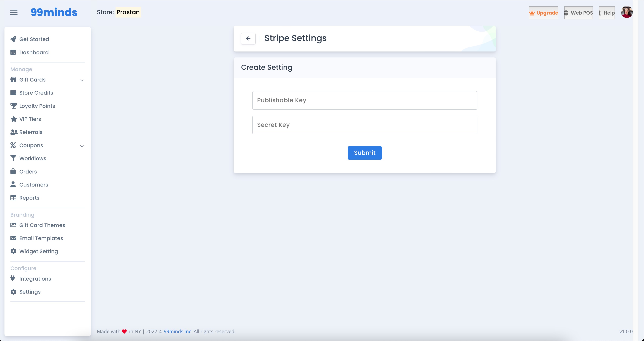Click the Gift Cards gift icon
644x341 pixels.
coord(13,79)
